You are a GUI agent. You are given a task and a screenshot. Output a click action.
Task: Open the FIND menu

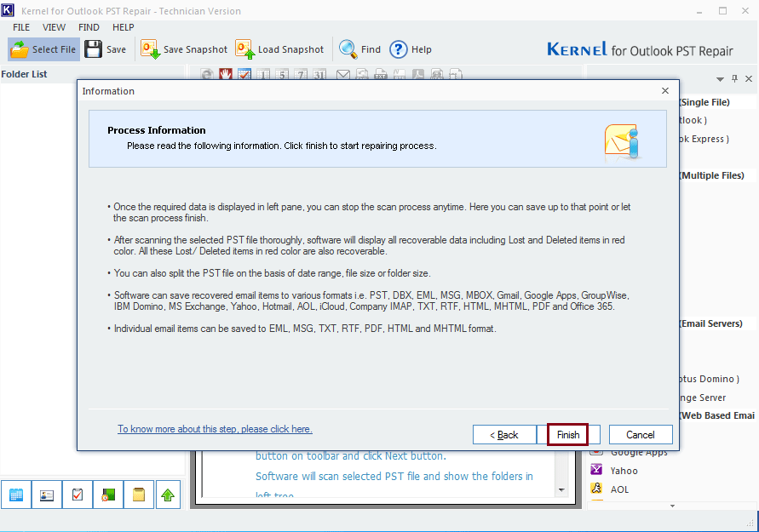tap(89, 27)
